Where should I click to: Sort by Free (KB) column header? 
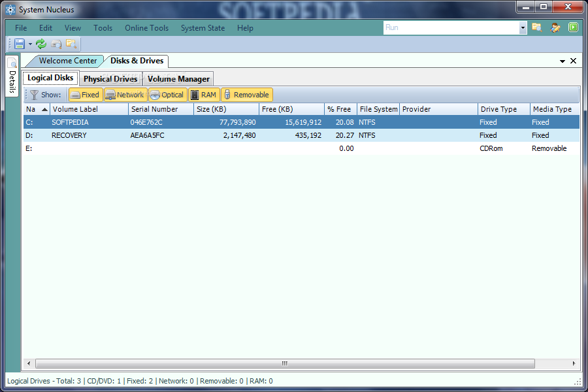292,109
